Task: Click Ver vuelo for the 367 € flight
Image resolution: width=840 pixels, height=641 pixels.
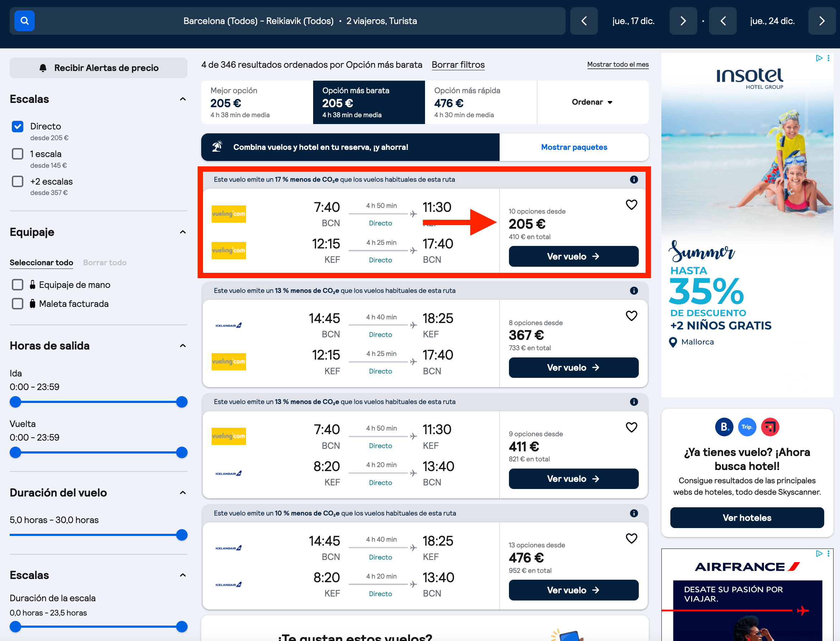Action: coord(573,367)
